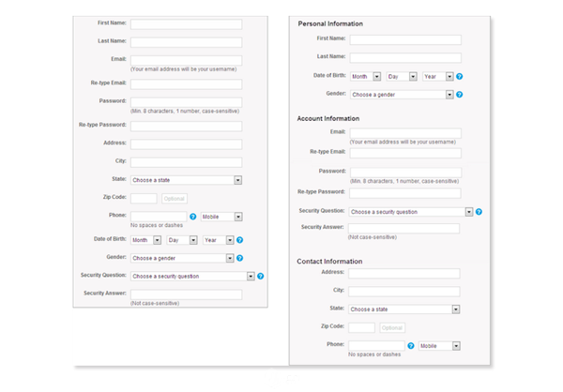Open the State dropdown in left form
Viewport: 563px width, 392px height.
(x=186, y=180)
